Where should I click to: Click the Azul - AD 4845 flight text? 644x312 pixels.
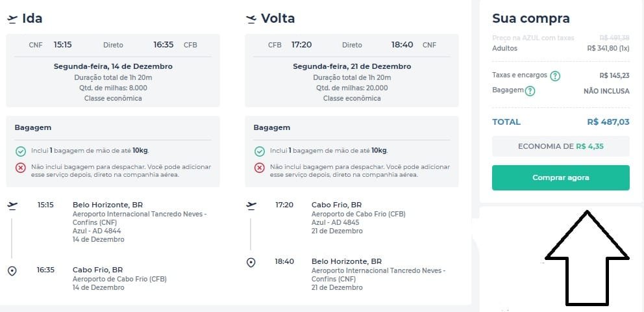tap(336, 222)
